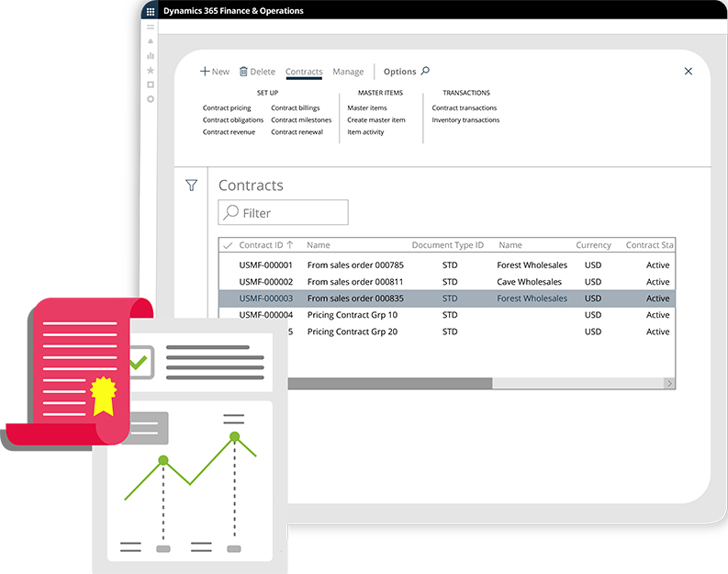Click the Document Type ID column header
Screen dimensions: 728x574
tap(448, 244)
